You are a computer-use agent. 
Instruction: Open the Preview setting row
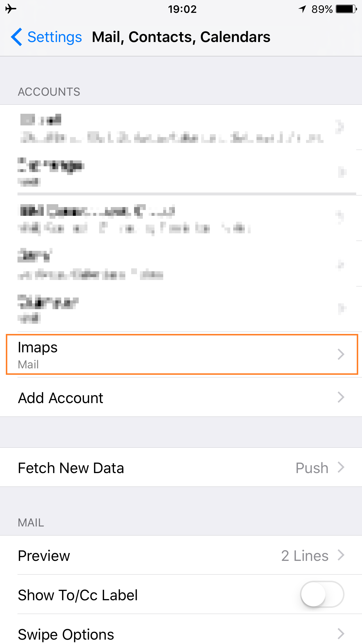point(44,556)
